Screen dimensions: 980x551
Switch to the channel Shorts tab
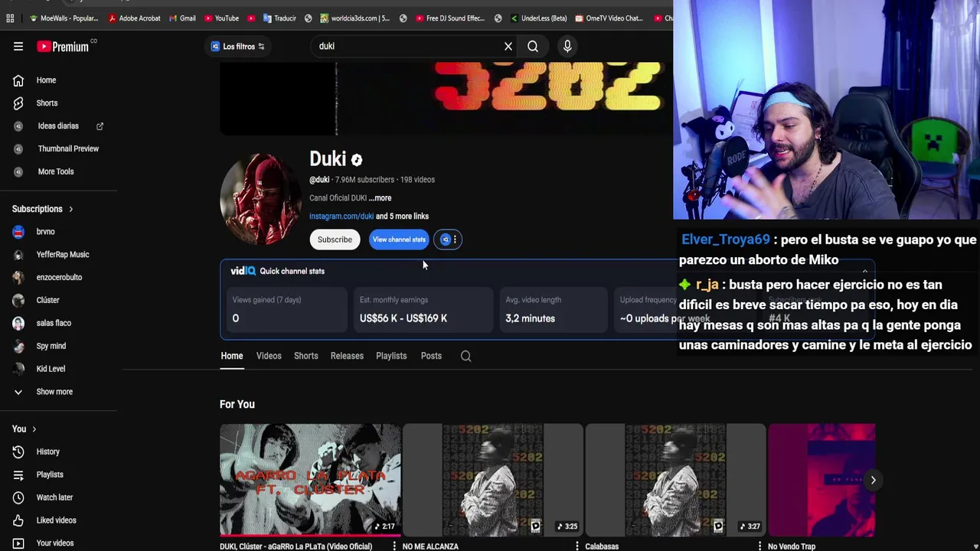(305, 356)
